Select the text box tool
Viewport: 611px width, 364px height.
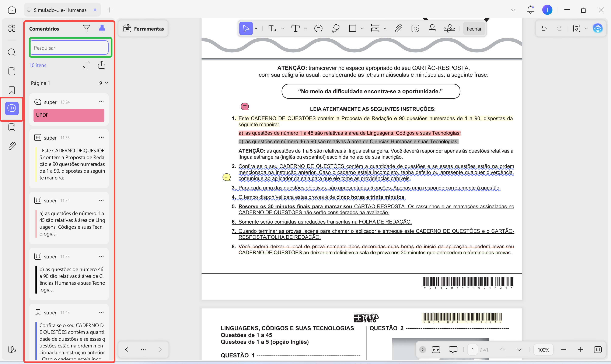(295, 29)
